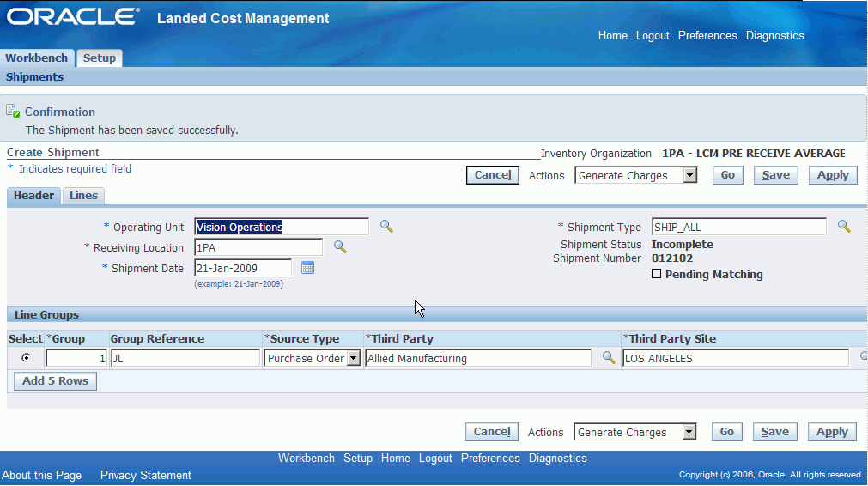The image size is (868, 486).
Task: Click the bottom Go button
Action: 727,432
